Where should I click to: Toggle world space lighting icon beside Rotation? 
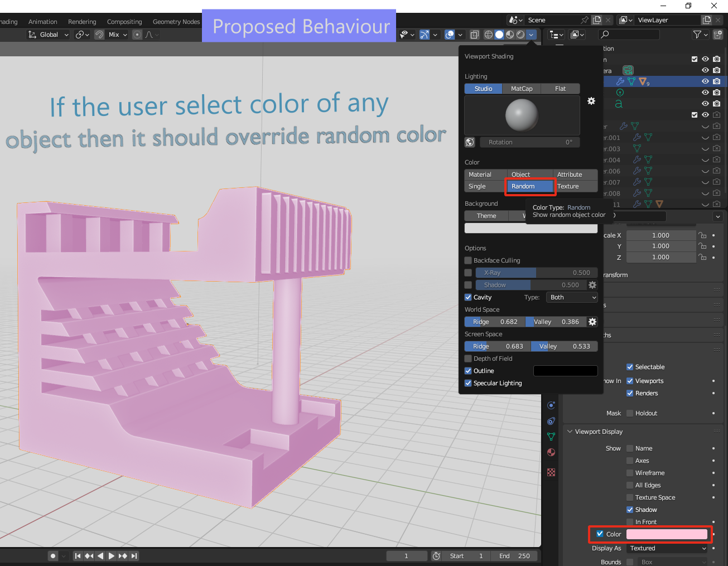(470, 142)
